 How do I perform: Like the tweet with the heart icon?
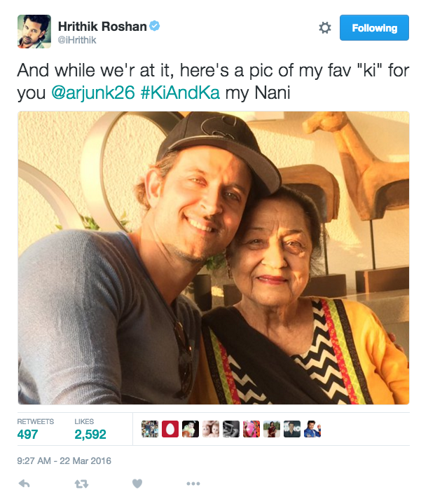tap(137, 483)
